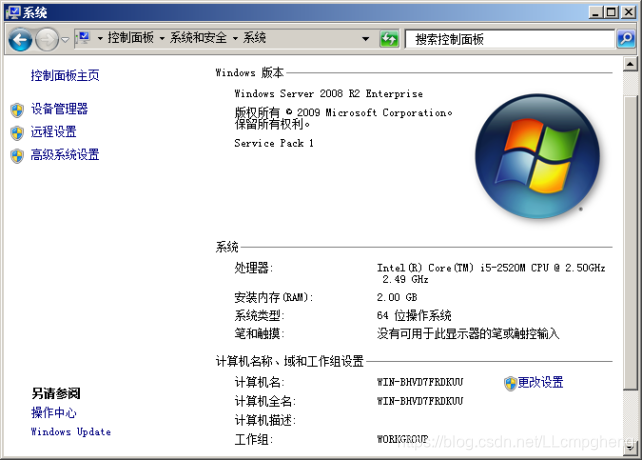Open 远程设置 link

pos(53,132)
